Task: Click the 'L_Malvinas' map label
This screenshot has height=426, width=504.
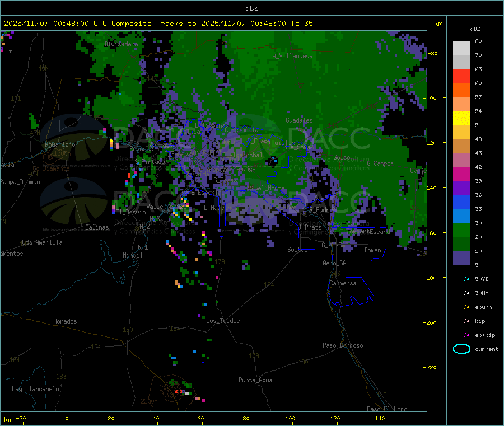Action: click(x=221, y=208)
